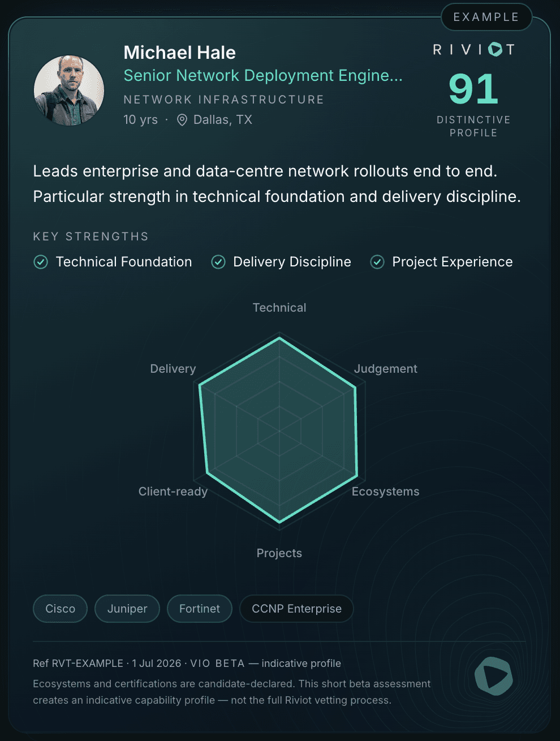Click the Ref RVT-EXAMPLE reference text
The width and height of the screenshot is (560, 741).
(x=78, y=663)
